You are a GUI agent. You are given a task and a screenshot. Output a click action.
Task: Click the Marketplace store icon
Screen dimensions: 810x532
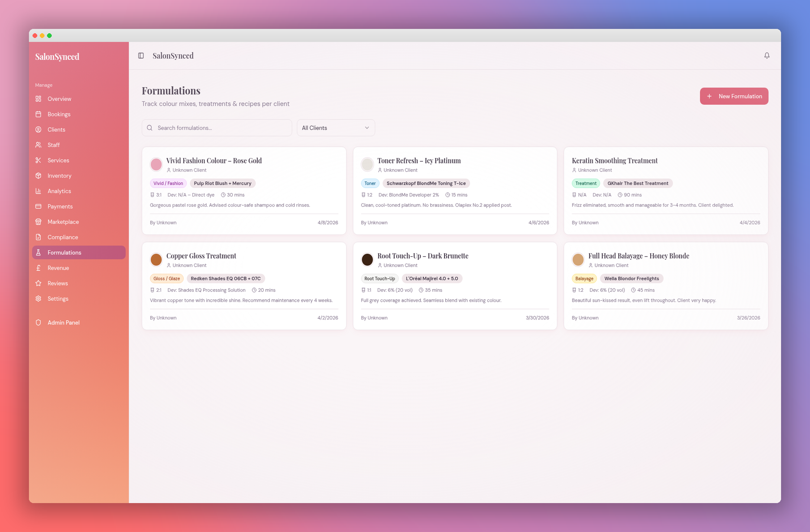tap(38, 222)
